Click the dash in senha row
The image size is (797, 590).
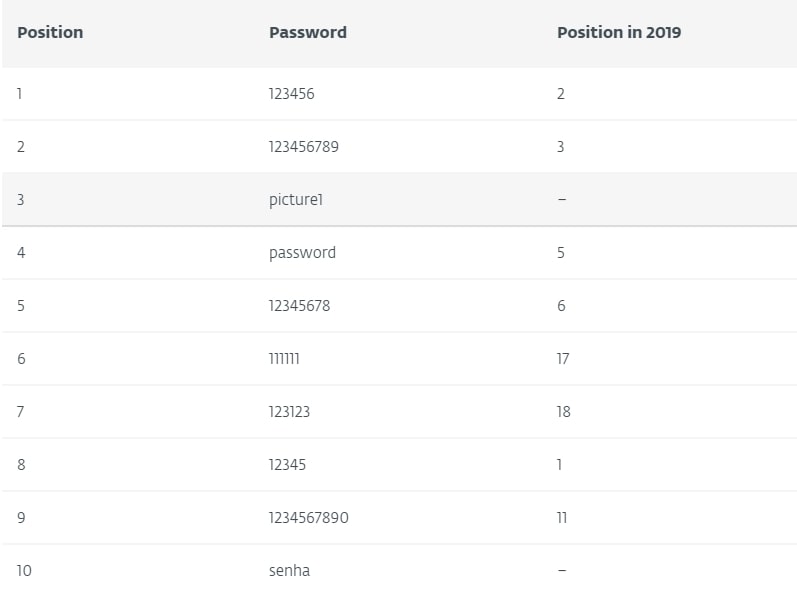pyautogui.click(x=562, y=571)
